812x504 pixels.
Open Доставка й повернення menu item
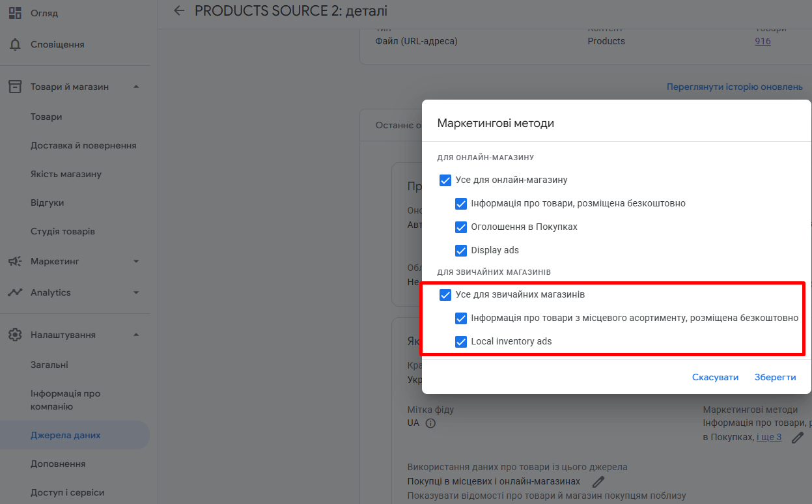click(x=83, y=145)
